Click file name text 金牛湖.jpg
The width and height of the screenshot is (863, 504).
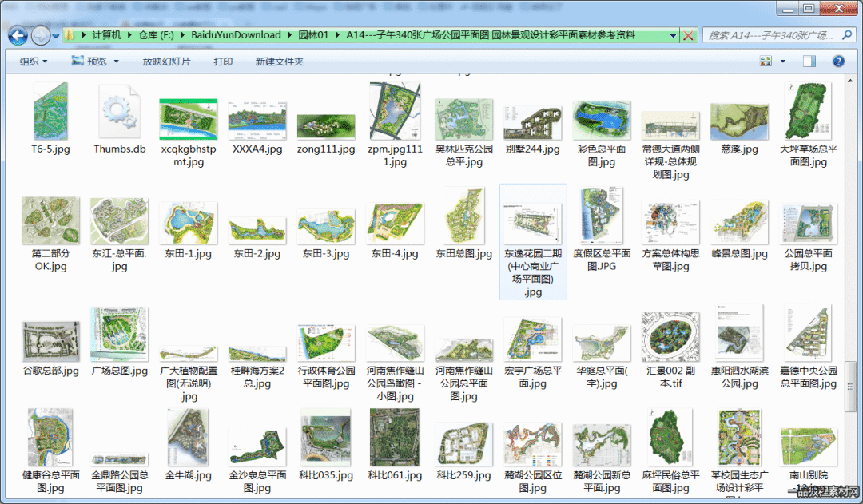pyautogui.click(x=189, y=475)
